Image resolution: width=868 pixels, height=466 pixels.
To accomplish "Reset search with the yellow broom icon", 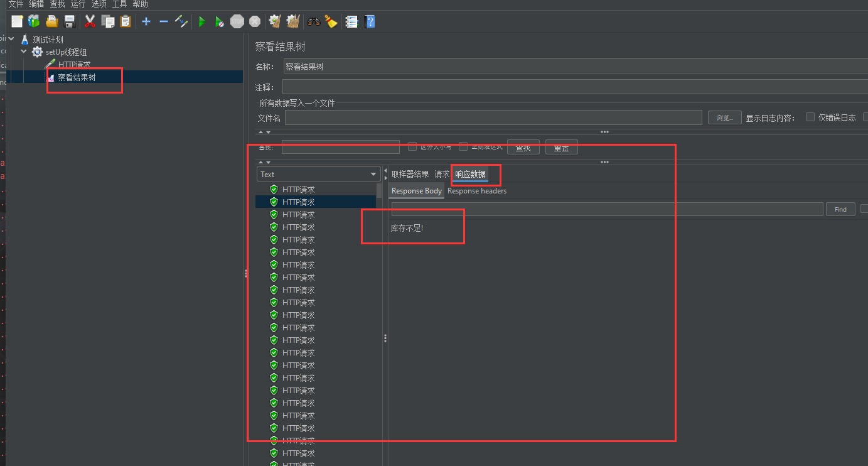I will 331,22.
